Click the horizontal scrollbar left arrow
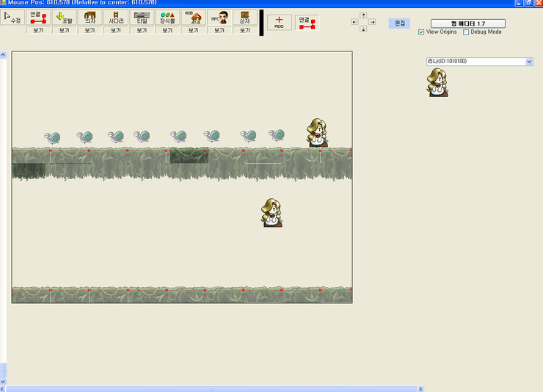Image resolution: width=543 pixels, height=392 pixels. (3, 389)
